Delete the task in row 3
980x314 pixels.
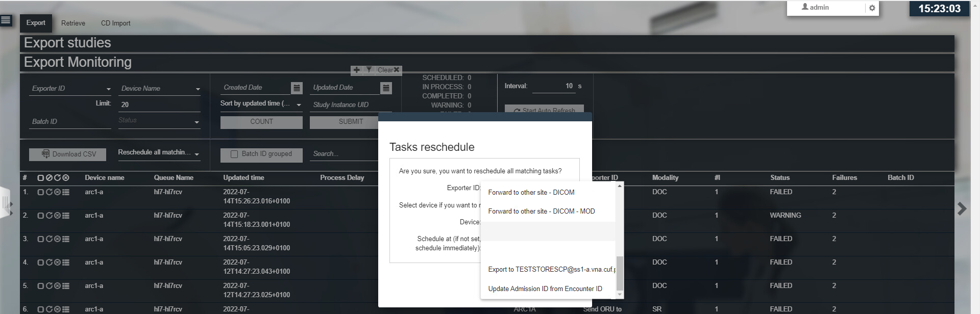57,239
